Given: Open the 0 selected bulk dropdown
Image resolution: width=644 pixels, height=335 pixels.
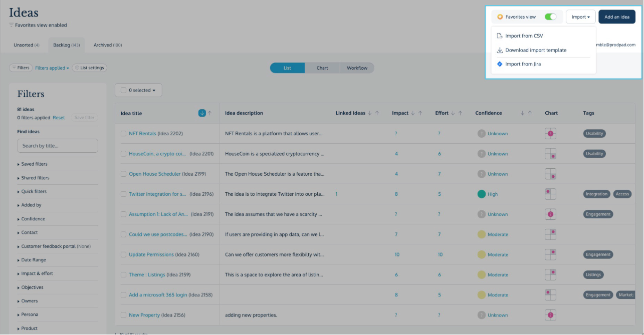Looking at the screenshot, I should pyautogui.click(x=138, y=90).
